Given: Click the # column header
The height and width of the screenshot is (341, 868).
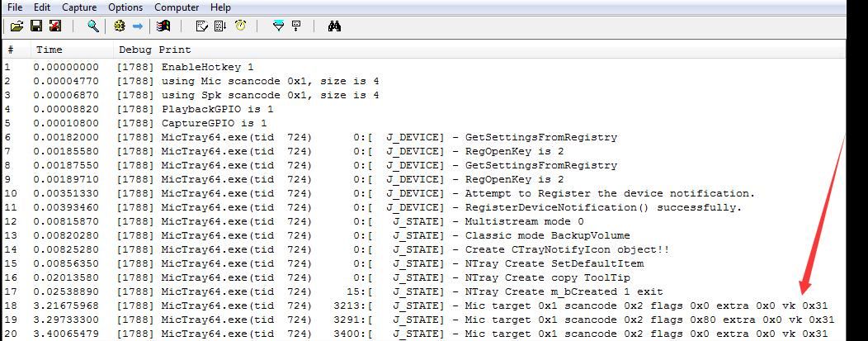Looking at the screenshot, I should tap(16, 50).
